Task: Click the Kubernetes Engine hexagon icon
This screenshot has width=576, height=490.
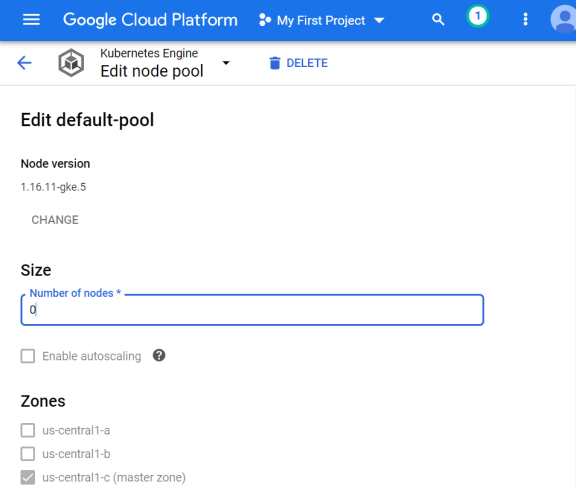Action: coord(71,63)
